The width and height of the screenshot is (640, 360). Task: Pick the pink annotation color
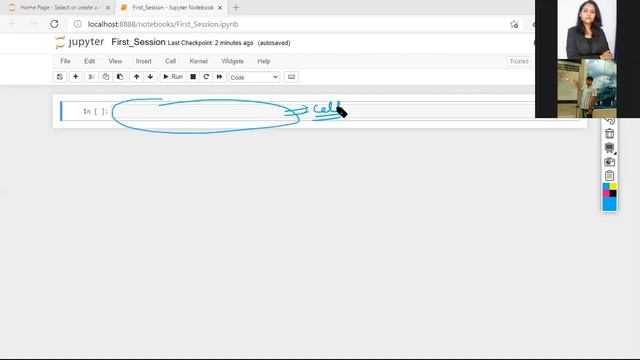click(x=606, y=193)
